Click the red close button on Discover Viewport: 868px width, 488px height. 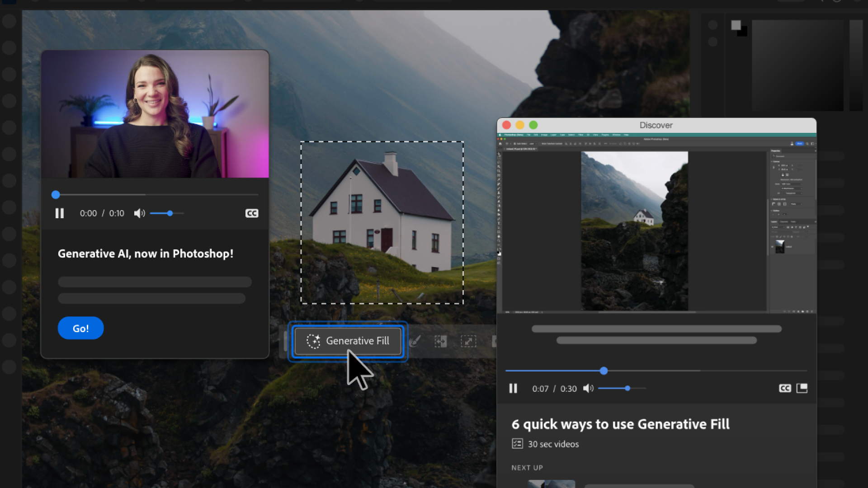pos(507,125)
